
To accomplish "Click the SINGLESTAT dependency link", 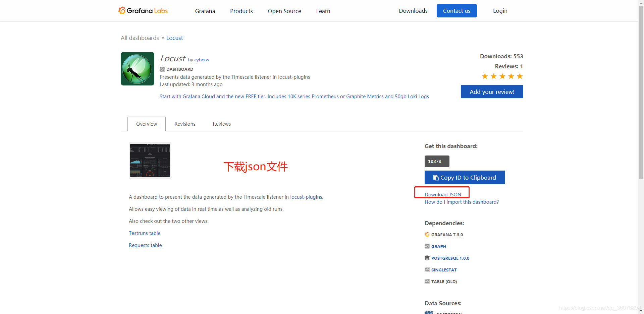I will [444, 270].
